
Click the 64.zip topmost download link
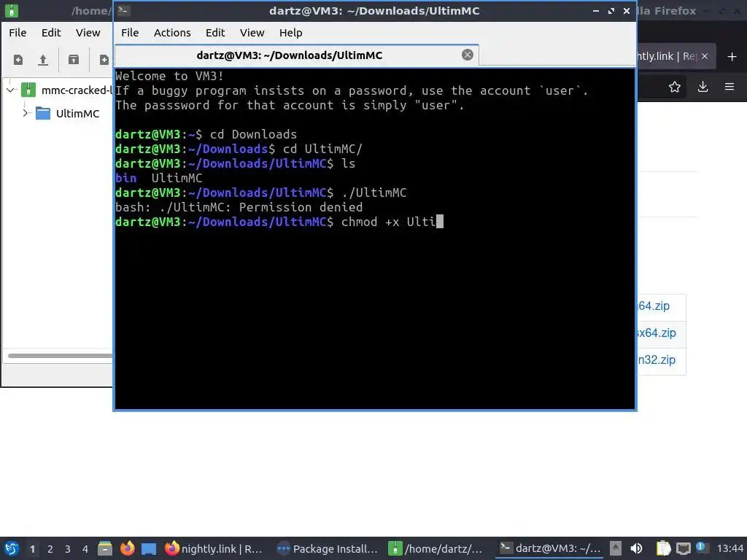coord(654,306)
